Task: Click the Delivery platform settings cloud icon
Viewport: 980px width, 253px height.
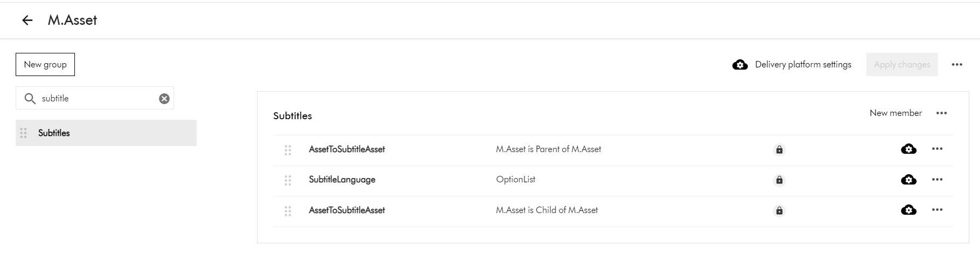Action: pyautogui.click(x=740, y=65)
